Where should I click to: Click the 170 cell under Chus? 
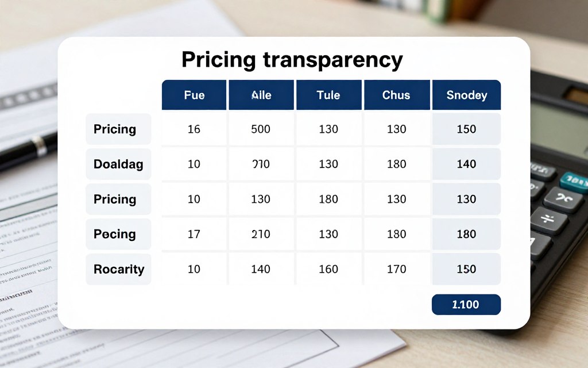(396, 269)
